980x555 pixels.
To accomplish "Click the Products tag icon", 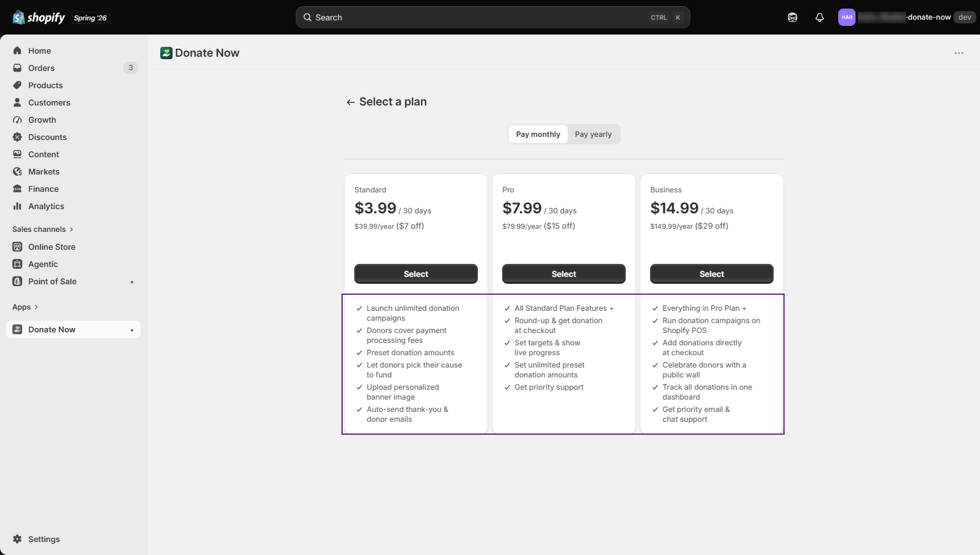I will click(17, 85).
